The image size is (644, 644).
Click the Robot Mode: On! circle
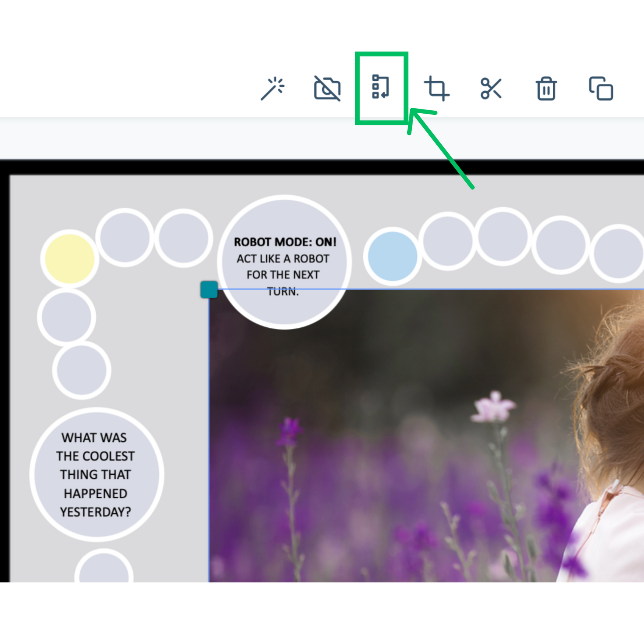[x=284, y=262]
